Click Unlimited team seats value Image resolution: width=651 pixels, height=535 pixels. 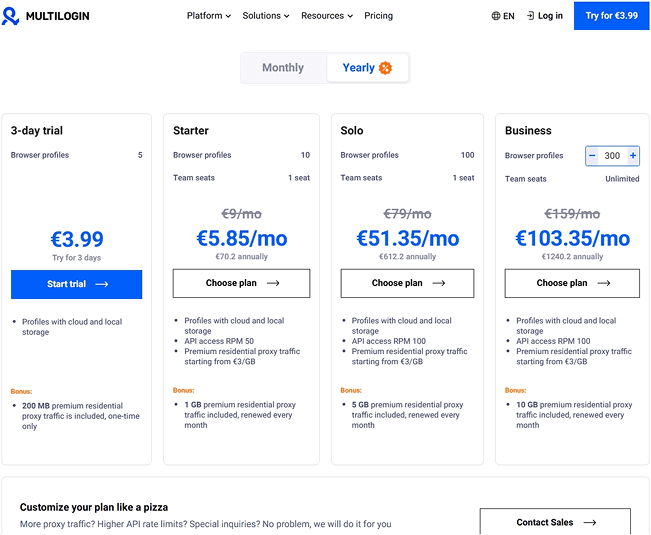(622, 179)
